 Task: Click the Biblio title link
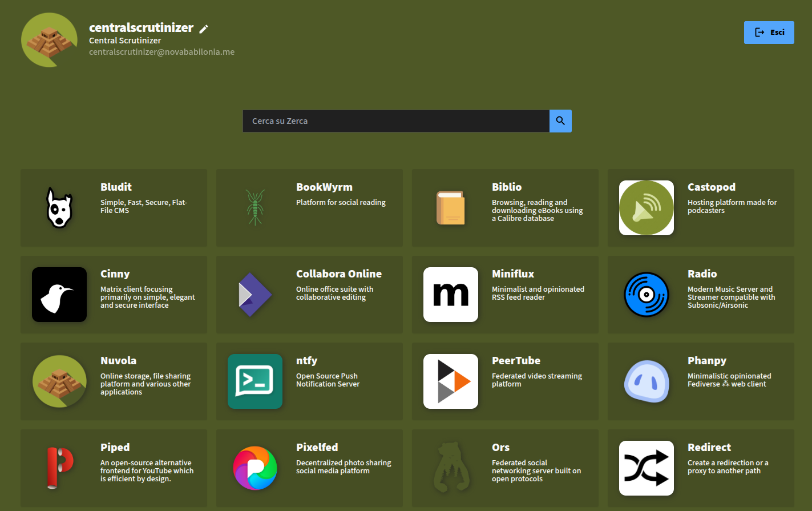[507, 187]
